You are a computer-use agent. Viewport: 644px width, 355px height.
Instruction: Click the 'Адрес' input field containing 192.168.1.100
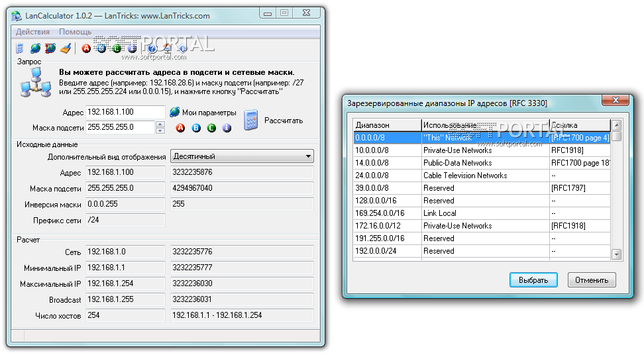coord(125,112)
